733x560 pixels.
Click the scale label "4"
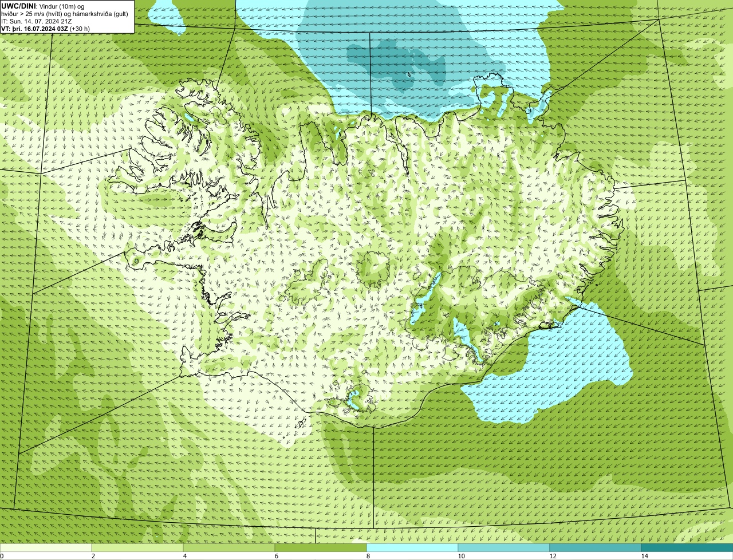184,556
